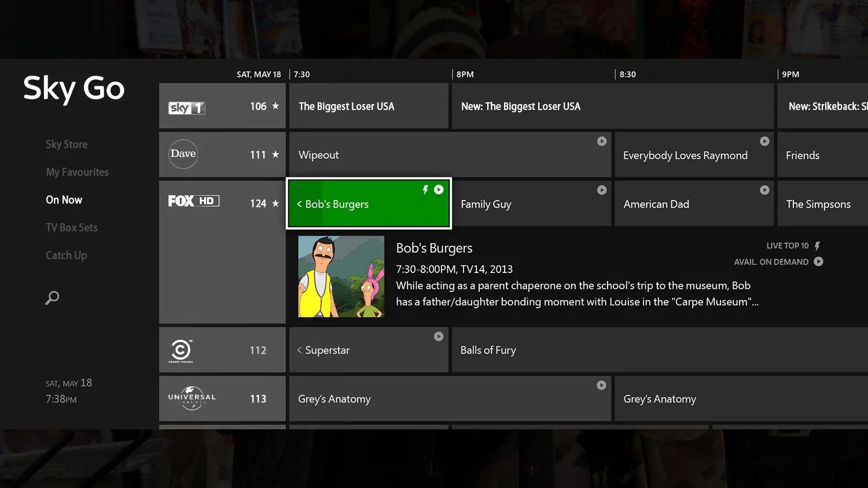Click the left chevron on Superstar
The height and width of the screenshot is (488, 868).
(299, 350)
